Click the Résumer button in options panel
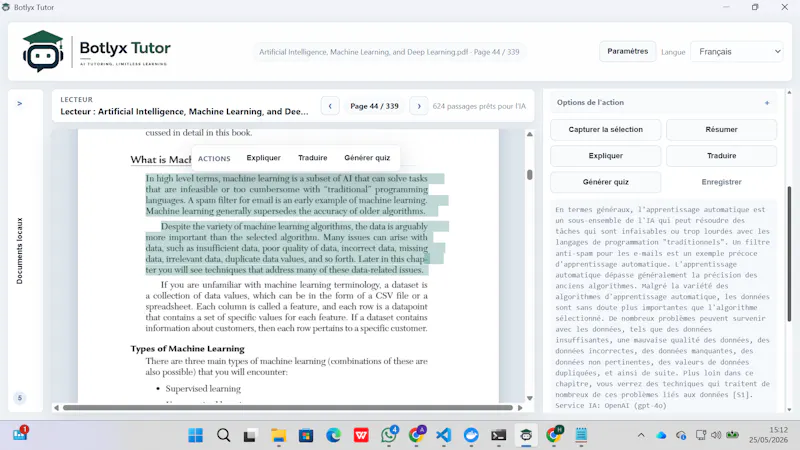Image resolution: width=800 pixels, height=450 pixels. (721, 130)
